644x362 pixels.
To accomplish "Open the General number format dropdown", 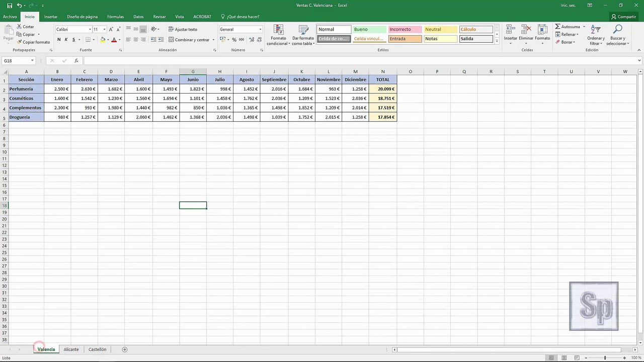I will pos(260,30).
